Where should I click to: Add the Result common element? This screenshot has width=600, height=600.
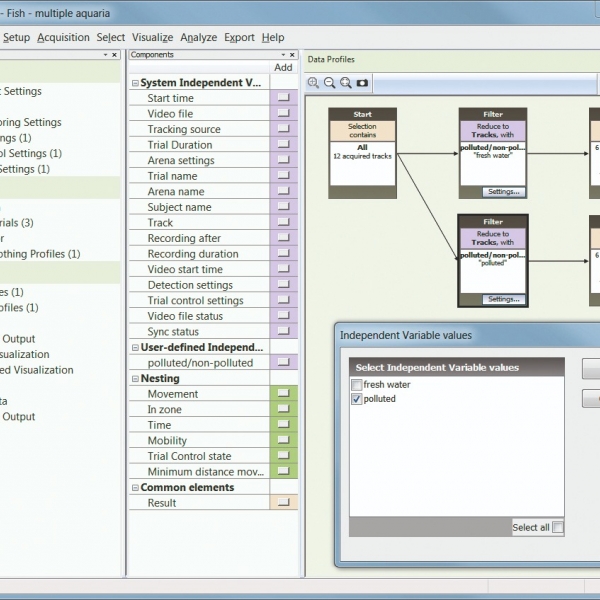283,503
